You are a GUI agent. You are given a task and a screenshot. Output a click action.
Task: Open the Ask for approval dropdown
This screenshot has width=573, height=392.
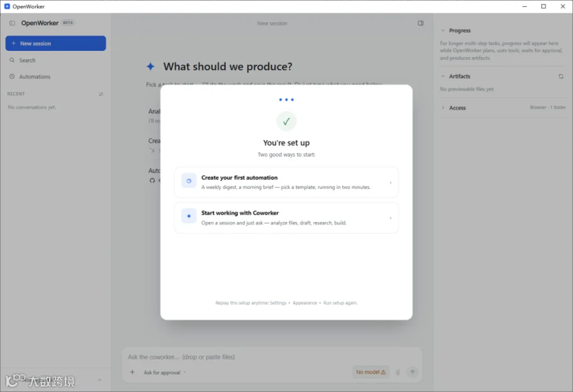click(x=165, y=372)
